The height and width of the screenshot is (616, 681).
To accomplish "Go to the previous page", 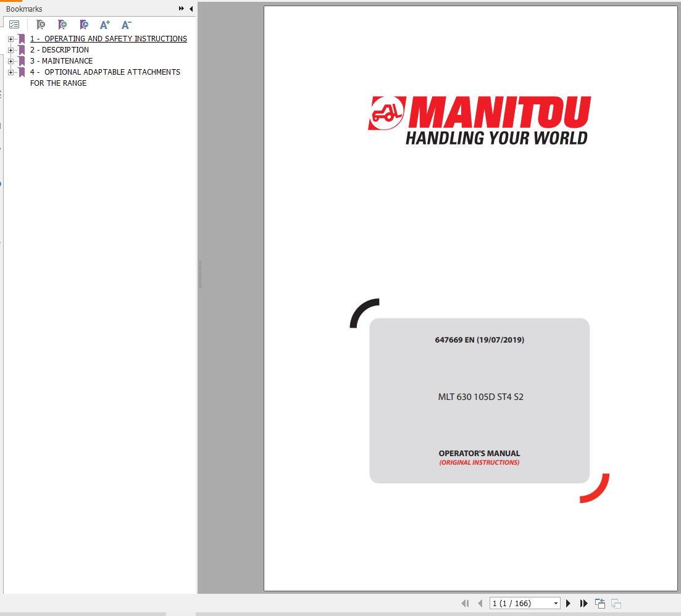I will [x=480, y=603].
